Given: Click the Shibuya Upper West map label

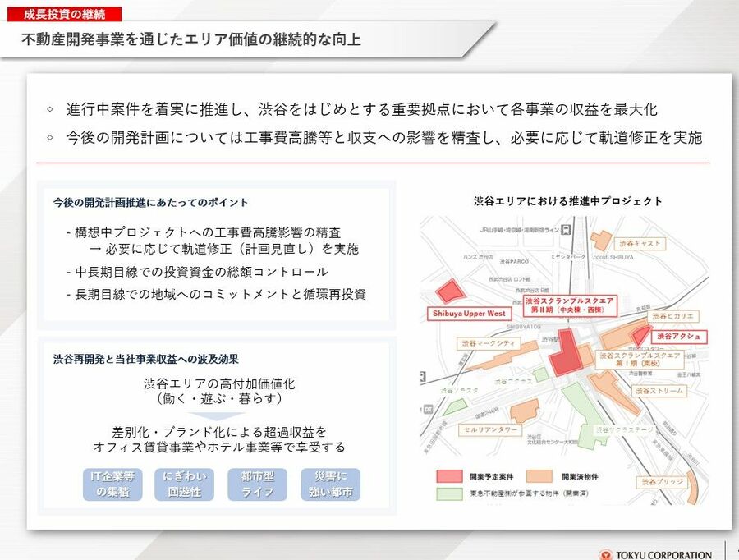Looking at the screenshot, I should 469,314.
